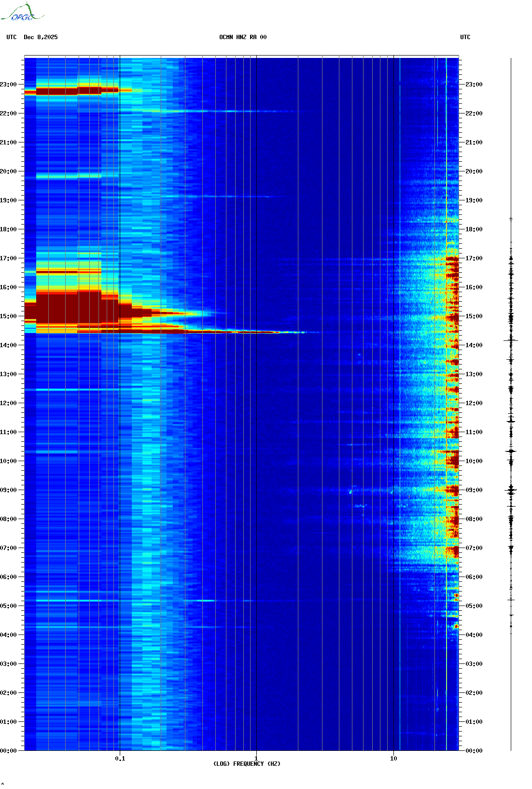The image size is (532, 789).
Task: Select the (LOG) FREQUENCY (HZ) axis label
Action: (247, 763)
